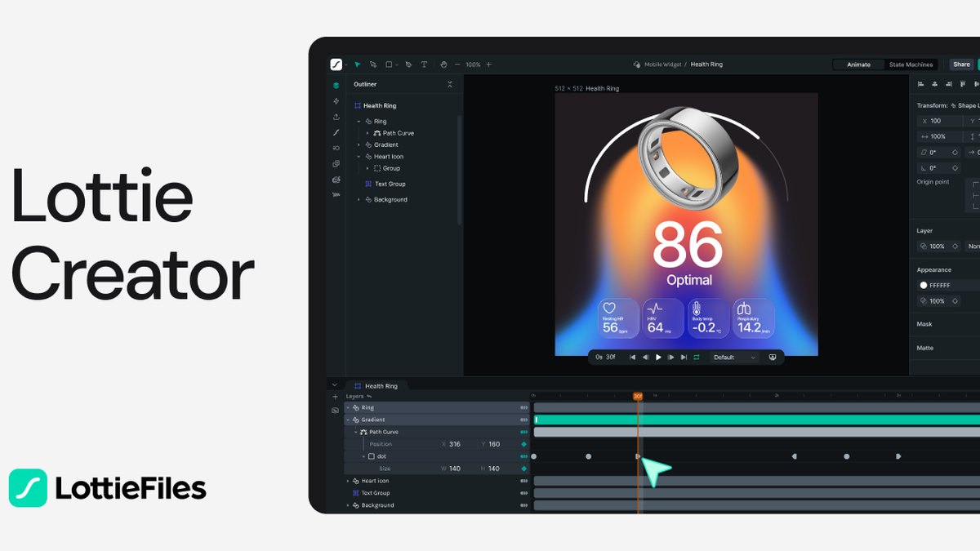980x551 pixels.
Task: Open the Mobile Widget breadcrumb link
Action: tap(663, 64)
